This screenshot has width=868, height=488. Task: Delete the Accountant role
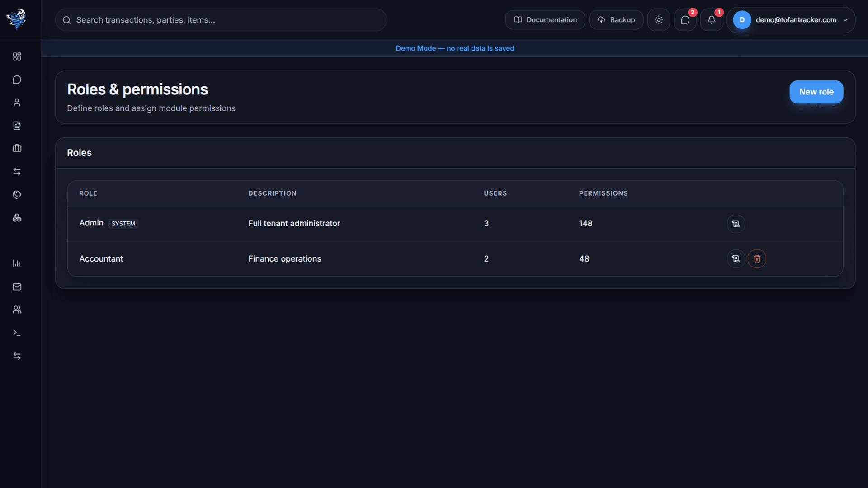pos(757,259)
